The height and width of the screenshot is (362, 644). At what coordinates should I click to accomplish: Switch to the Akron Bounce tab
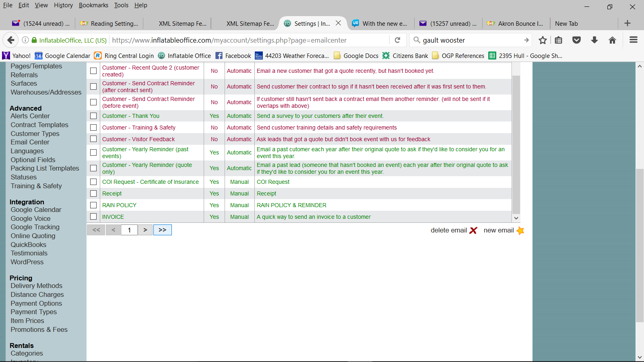[x=516, y=24]
